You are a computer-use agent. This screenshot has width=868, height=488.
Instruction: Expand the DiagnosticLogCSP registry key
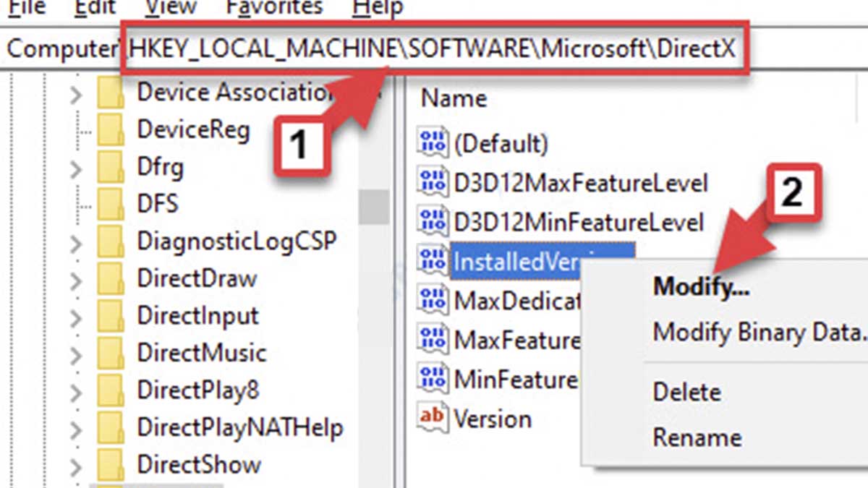pyautogui.click(x=76, y=241)
